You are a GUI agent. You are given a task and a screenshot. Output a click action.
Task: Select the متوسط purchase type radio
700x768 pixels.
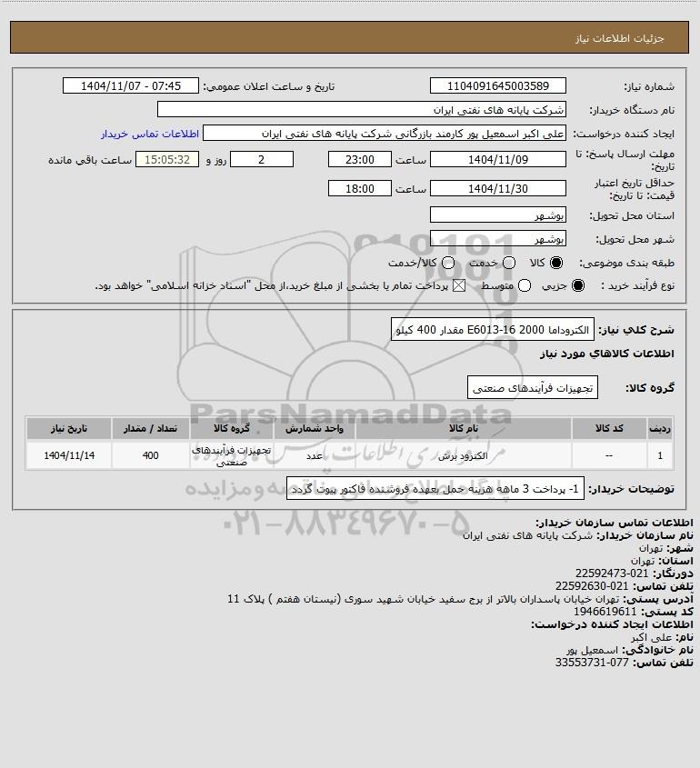tap(525, 285)
